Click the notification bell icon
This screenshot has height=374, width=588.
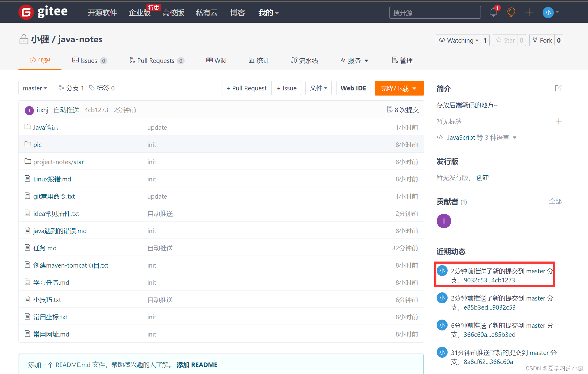[x=493, y=12]
